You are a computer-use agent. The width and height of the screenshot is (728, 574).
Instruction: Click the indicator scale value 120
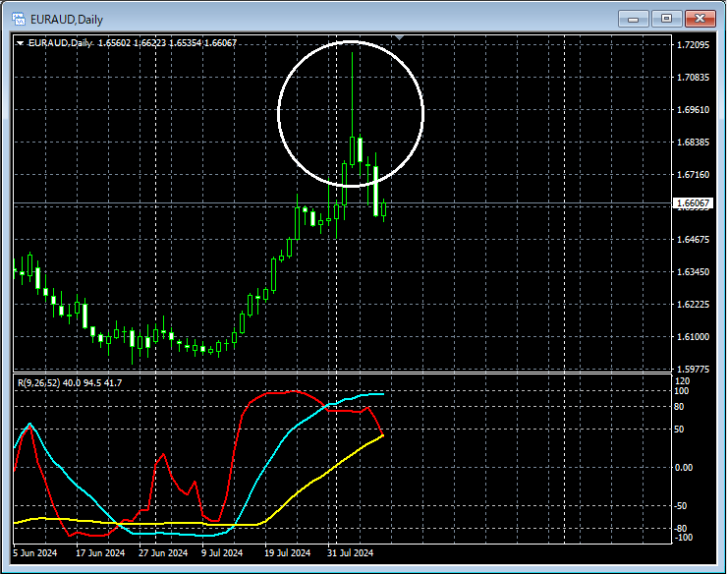click(x=682, y=380)
